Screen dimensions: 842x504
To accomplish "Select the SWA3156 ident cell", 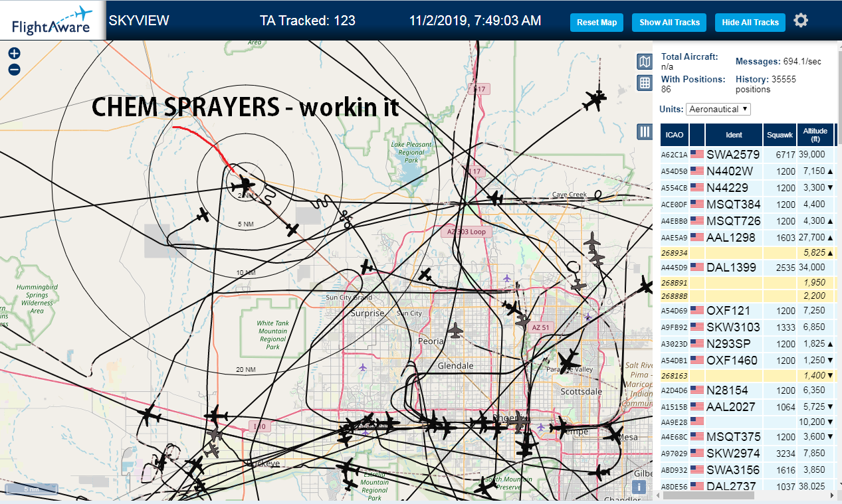I will pyautogui.click(x=733, y=469).
